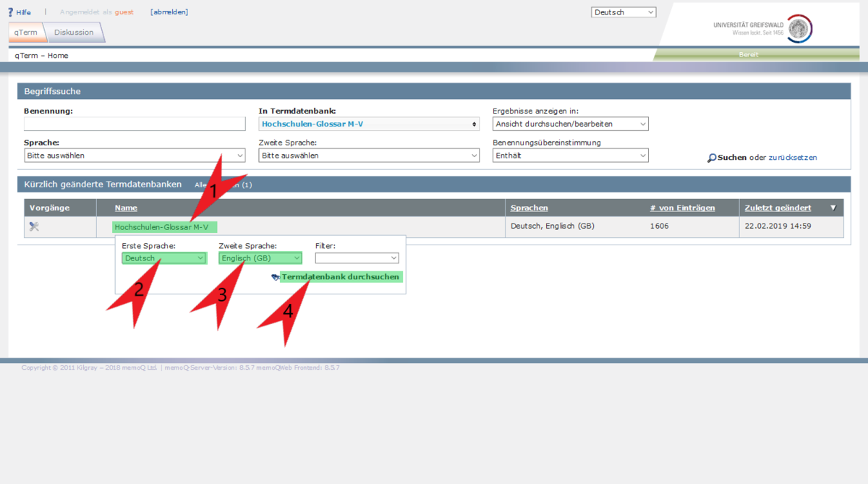
Task: Open the interface language dropdown showing Deutsch
Action: 624,12
